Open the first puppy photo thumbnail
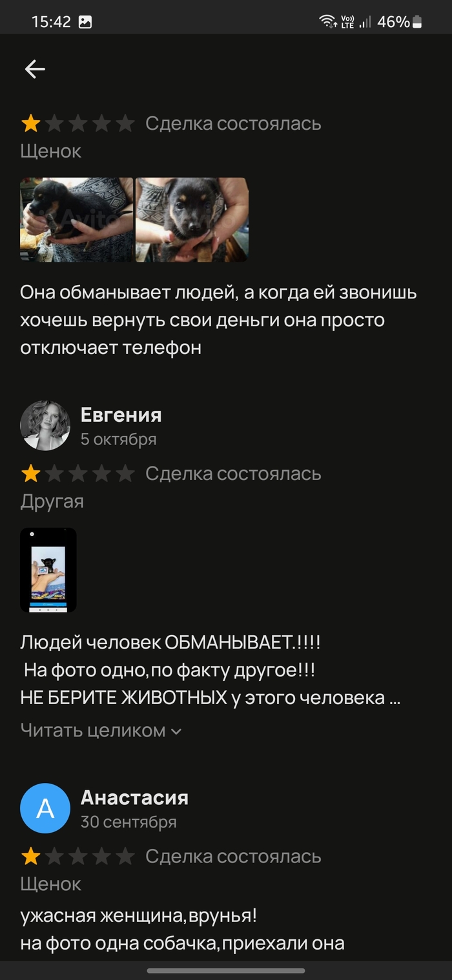 point(77,220)
